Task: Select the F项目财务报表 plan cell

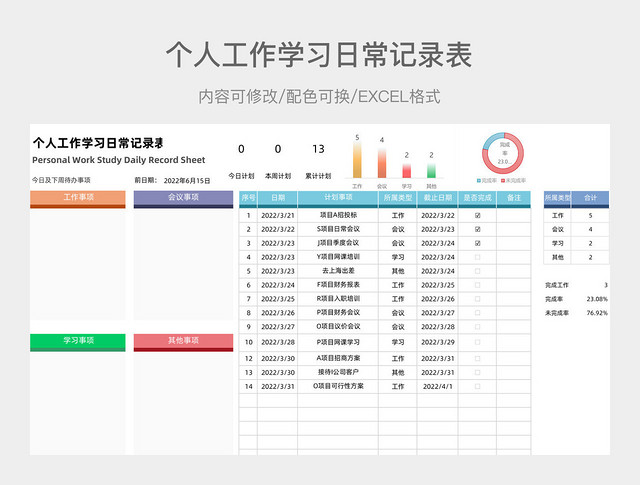Action: click(338, 285)
